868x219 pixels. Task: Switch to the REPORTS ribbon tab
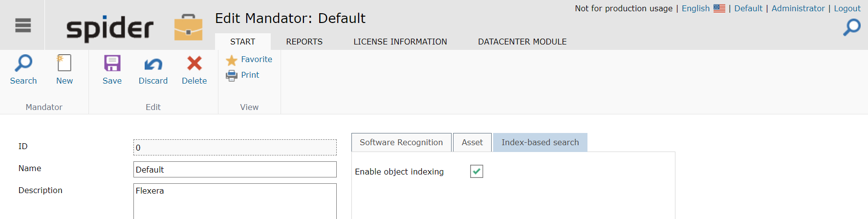[304, 42]
